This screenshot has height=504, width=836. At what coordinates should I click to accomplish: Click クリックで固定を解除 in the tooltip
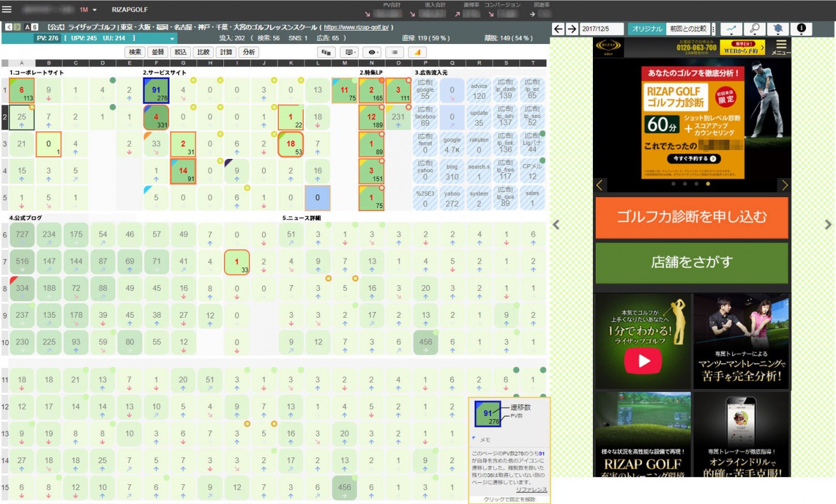509,499
